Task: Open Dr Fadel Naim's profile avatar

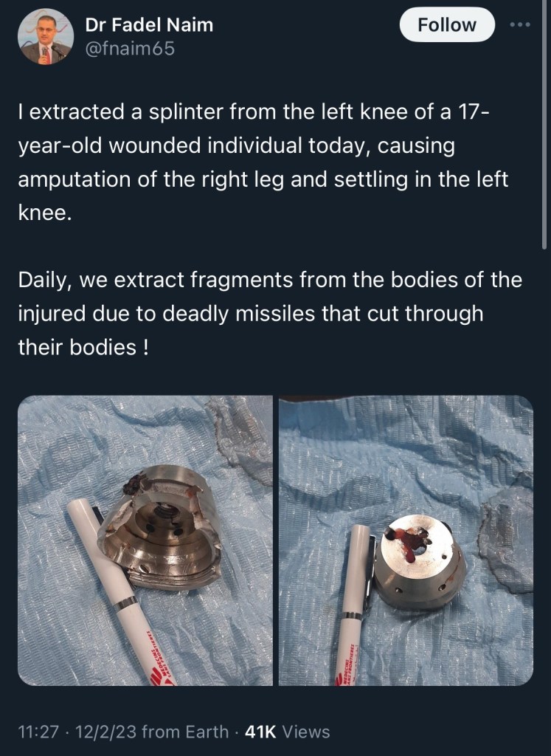Action: [x=46, y=37]
